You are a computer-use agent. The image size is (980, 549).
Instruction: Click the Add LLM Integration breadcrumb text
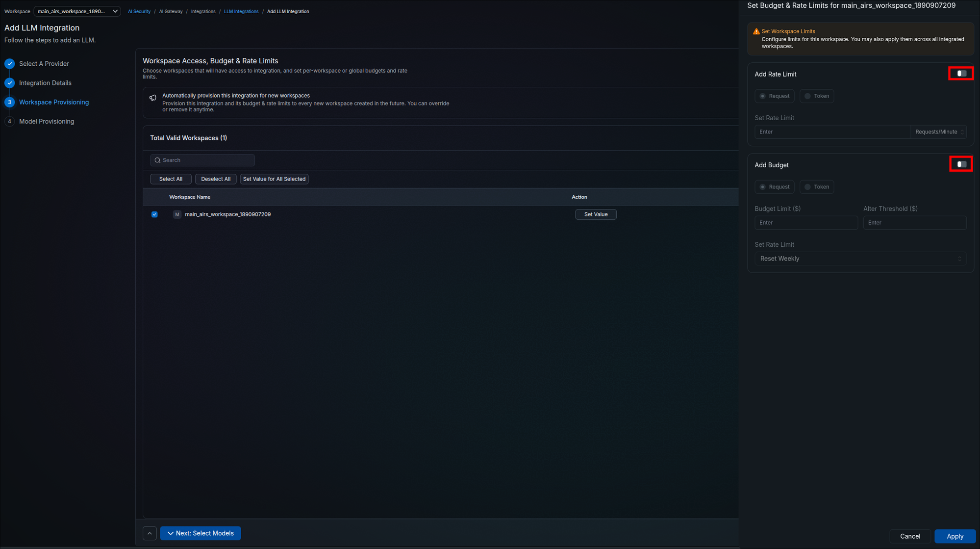pyautogui.click(x=288, y=11)
